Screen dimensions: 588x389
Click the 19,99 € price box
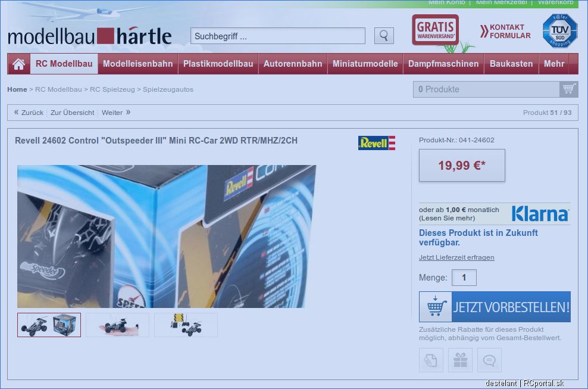pyautogui.click(x=462, y=165)
